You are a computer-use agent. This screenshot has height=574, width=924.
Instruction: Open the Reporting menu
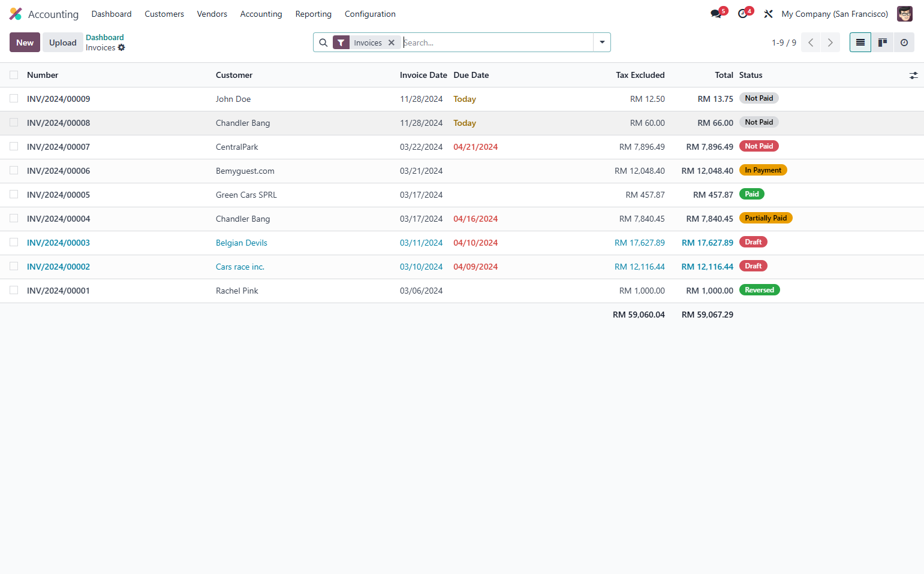click(x=313, y=14)
